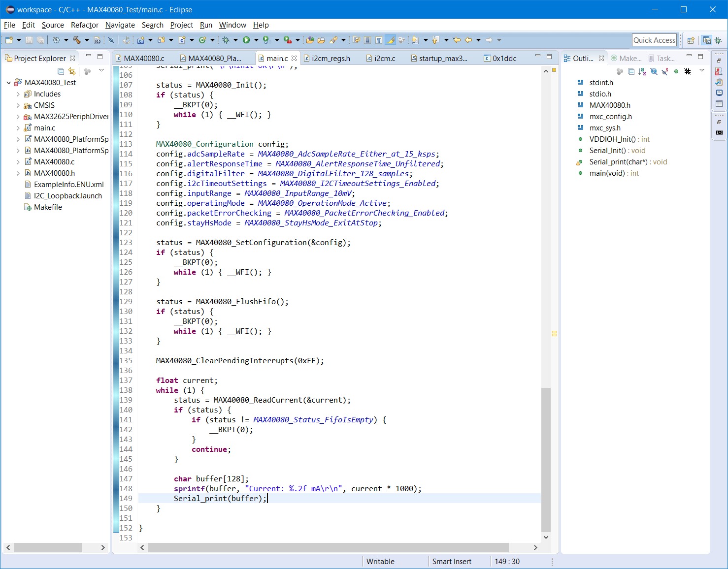Click the Quick Access search field
The height and width of the screenshot is (569, 728).
tap(654, 40)
